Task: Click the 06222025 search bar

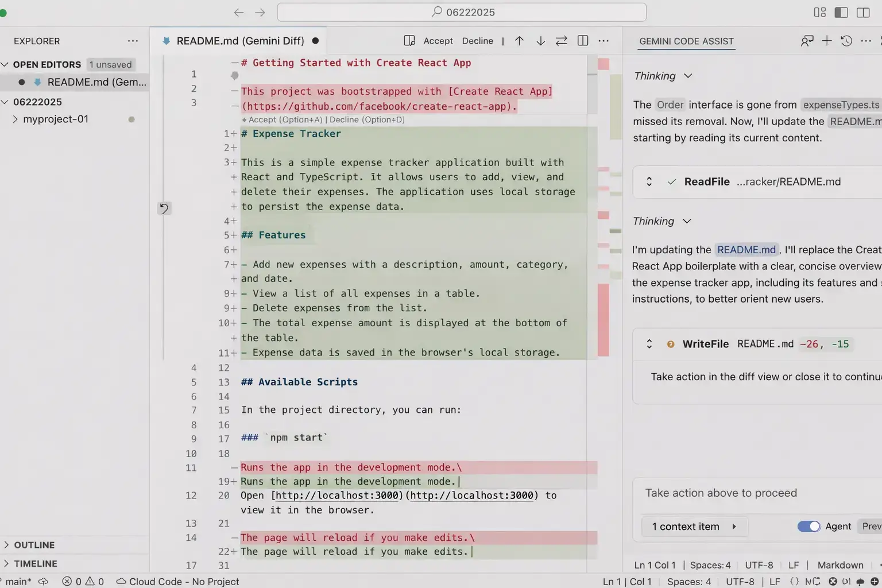Action: [x=462, y=12]
